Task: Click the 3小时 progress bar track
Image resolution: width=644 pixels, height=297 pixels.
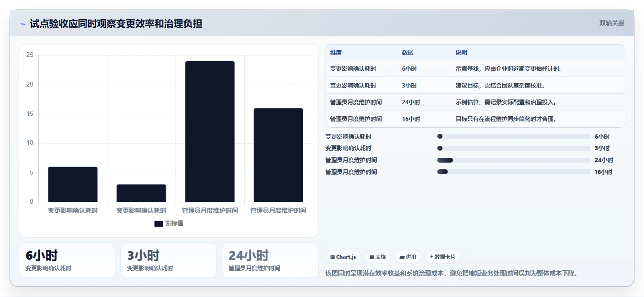Action: pyautogui.click(x=514, y=148)
